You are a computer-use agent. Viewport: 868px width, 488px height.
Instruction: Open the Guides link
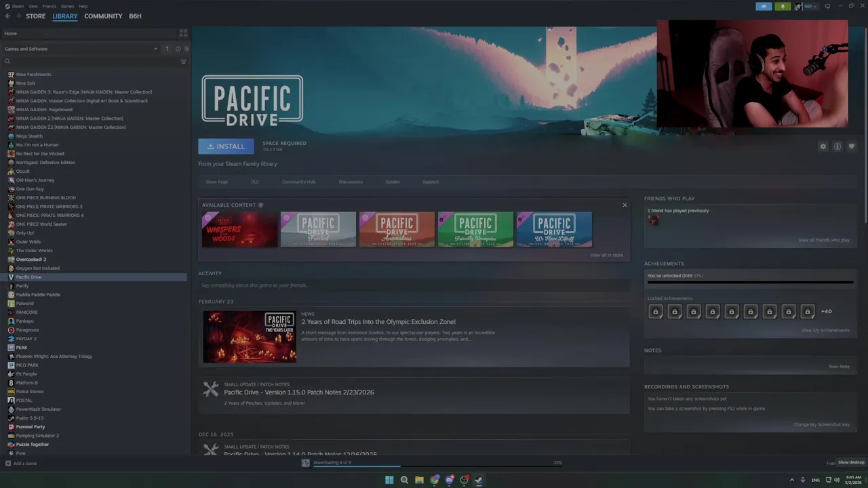(x=393, y=182)
